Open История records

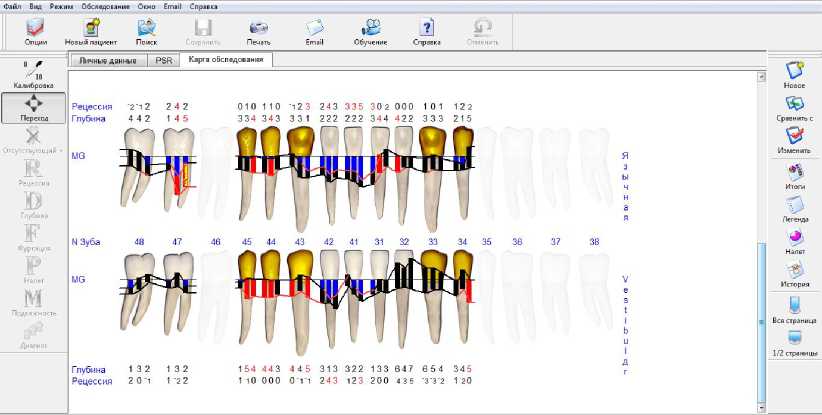pos(794,274)
